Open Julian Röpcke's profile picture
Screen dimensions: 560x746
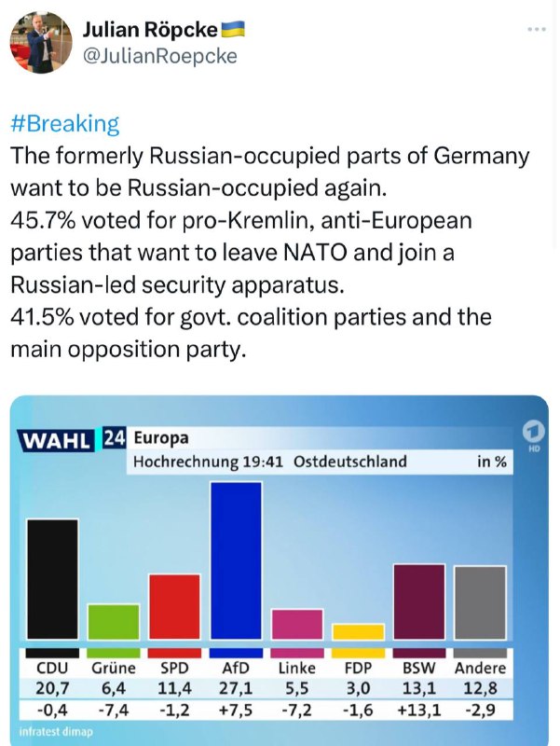41,42
